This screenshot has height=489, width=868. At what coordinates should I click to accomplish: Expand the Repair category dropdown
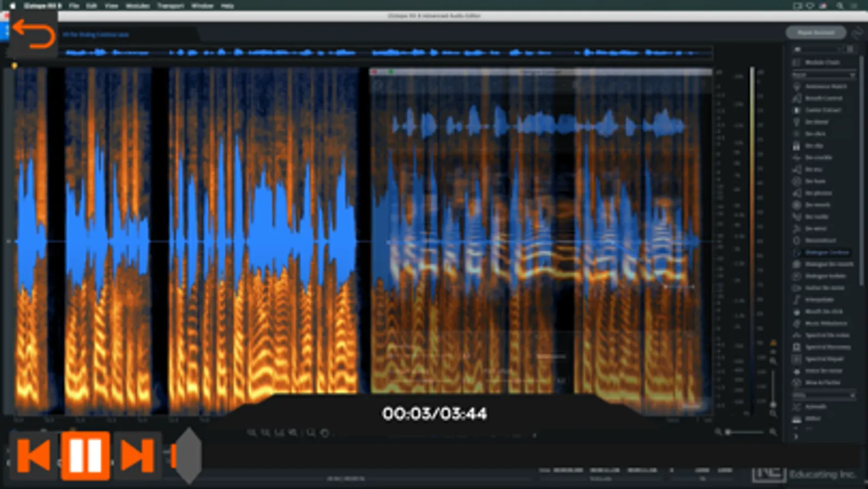(x=823, y=74)
